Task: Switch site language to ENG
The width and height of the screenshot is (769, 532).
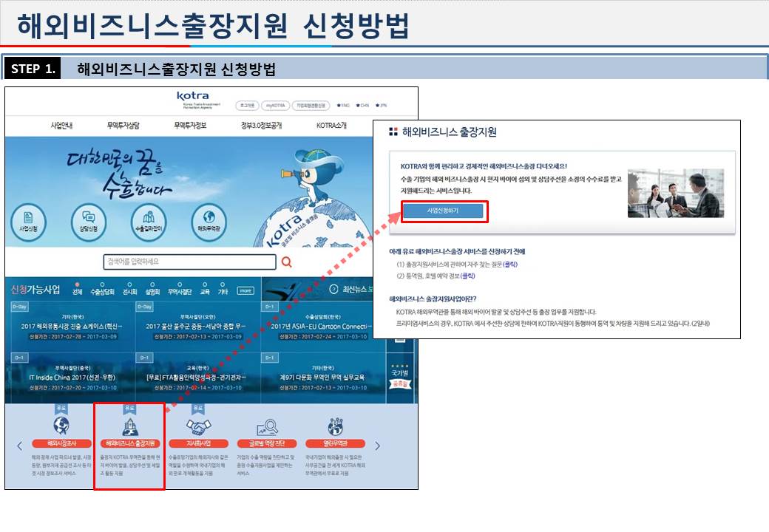Action: pos(343,106)
